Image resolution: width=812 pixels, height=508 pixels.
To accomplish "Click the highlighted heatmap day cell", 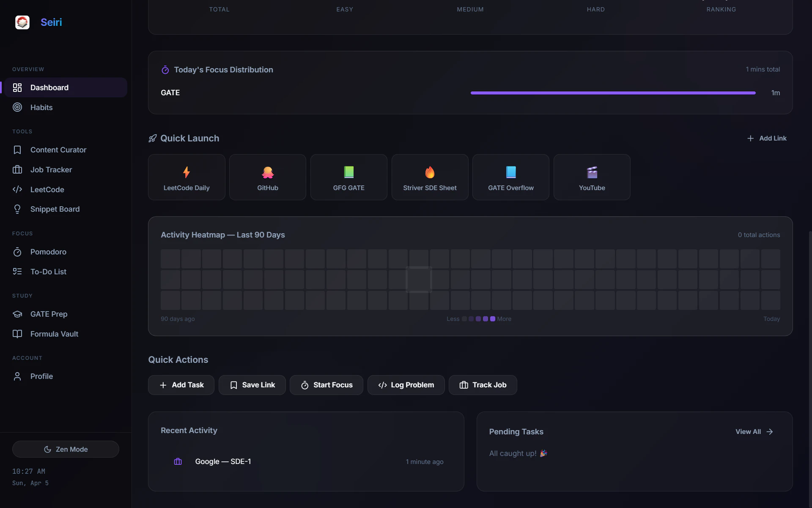I will [x=419, y=279].
